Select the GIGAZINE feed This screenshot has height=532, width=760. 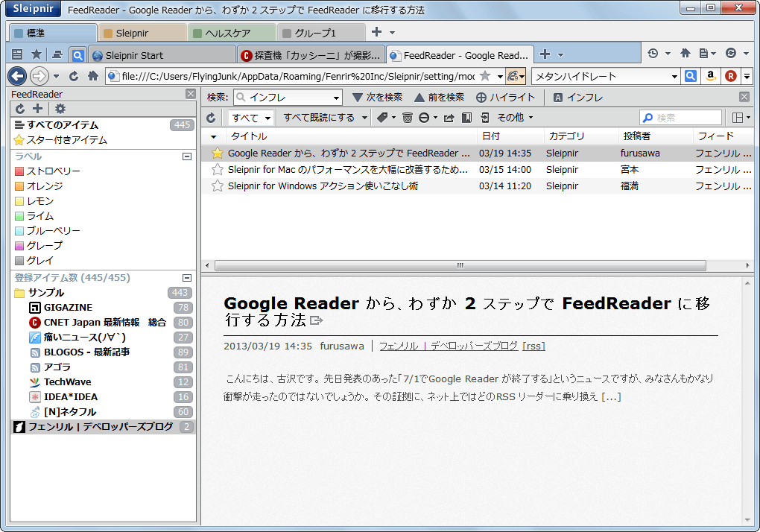coord(103,308)
